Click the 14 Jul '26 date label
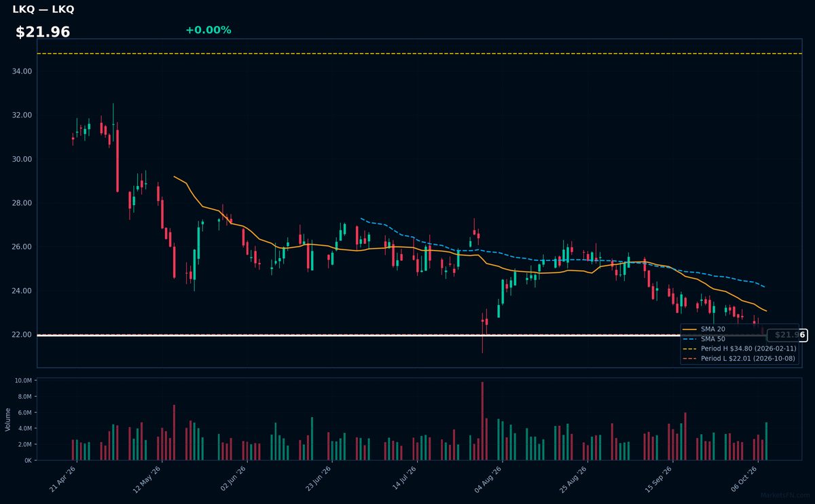 (x=403, y=478)
